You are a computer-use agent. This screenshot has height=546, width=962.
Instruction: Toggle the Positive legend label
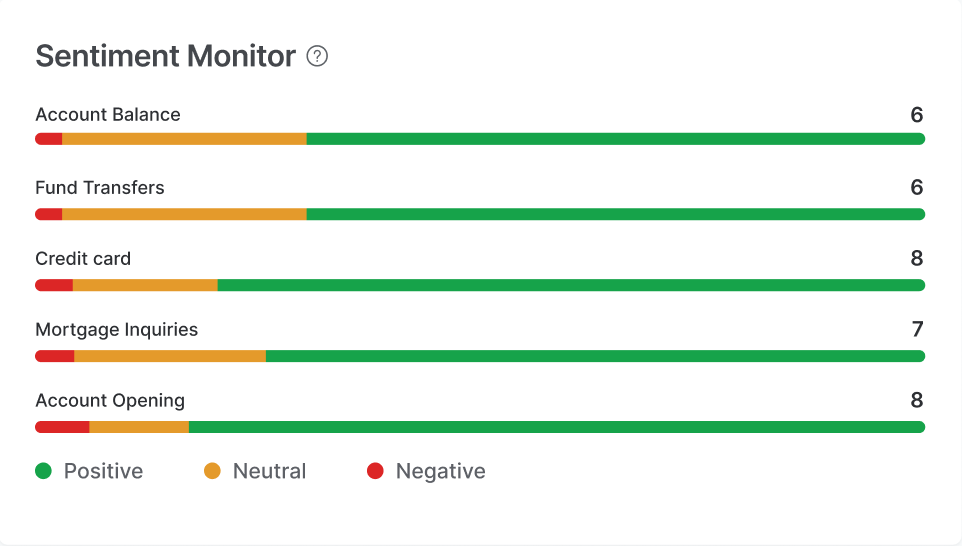coord(103,471)
